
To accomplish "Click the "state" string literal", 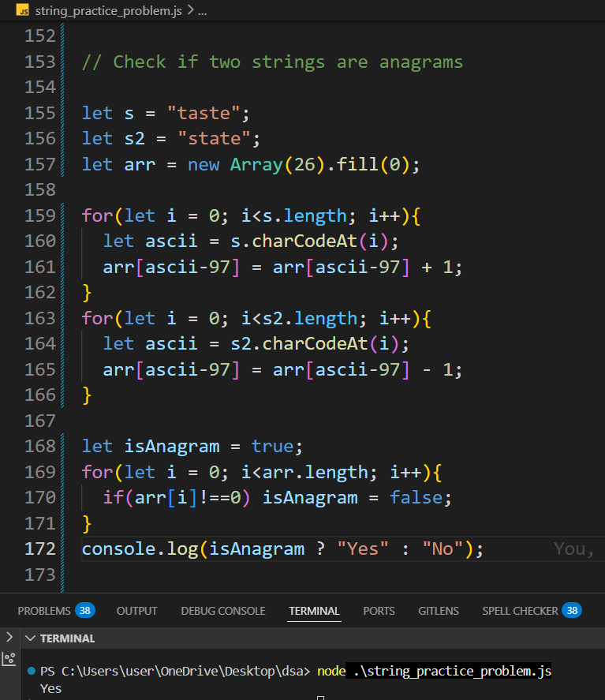I will tap(215, 138).
